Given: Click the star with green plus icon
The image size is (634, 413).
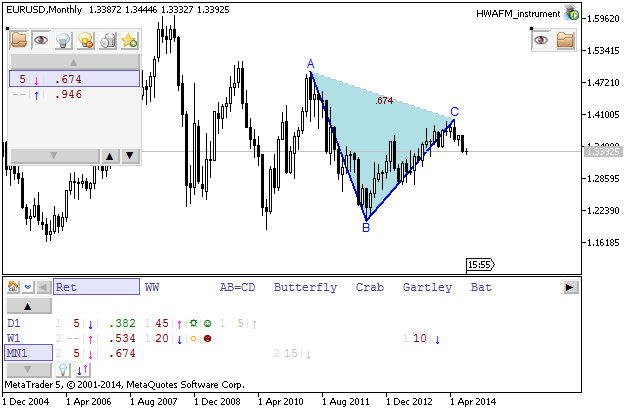Looking at the screenshot, I should tap(130, 40).
